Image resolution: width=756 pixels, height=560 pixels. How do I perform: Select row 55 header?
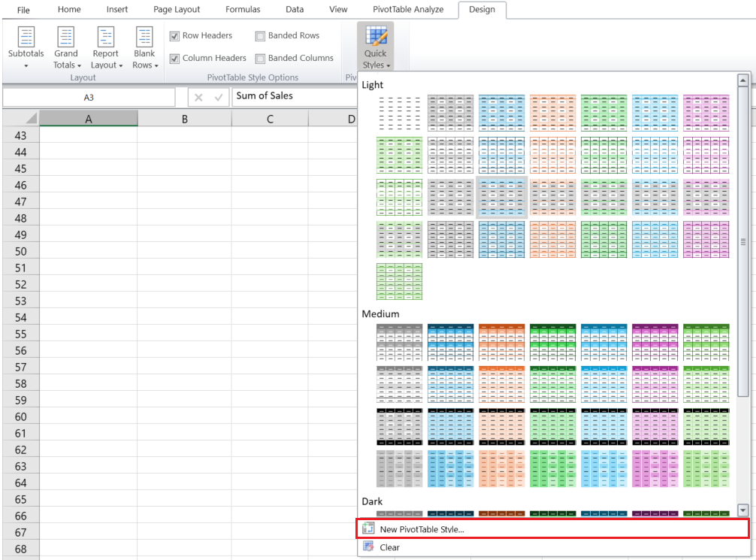coord(21,334)
